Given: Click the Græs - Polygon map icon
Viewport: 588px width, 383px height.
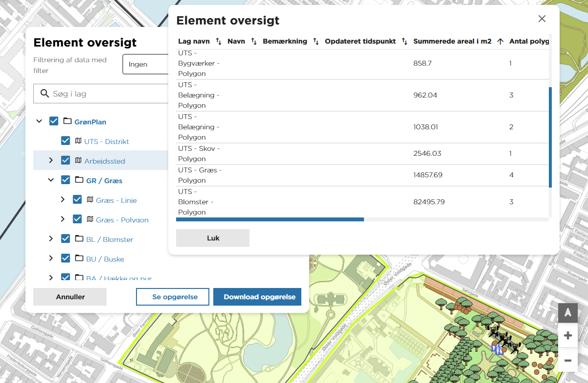Looking at the screenshot, I should (90, 219).
